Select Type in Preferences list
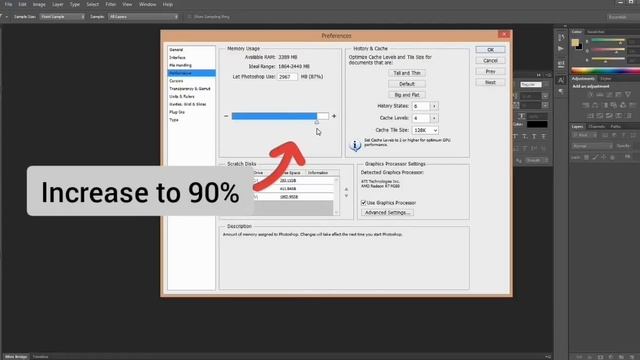Image resolution: width=640 pixels, height=360 pixels. tap(174, 120)
